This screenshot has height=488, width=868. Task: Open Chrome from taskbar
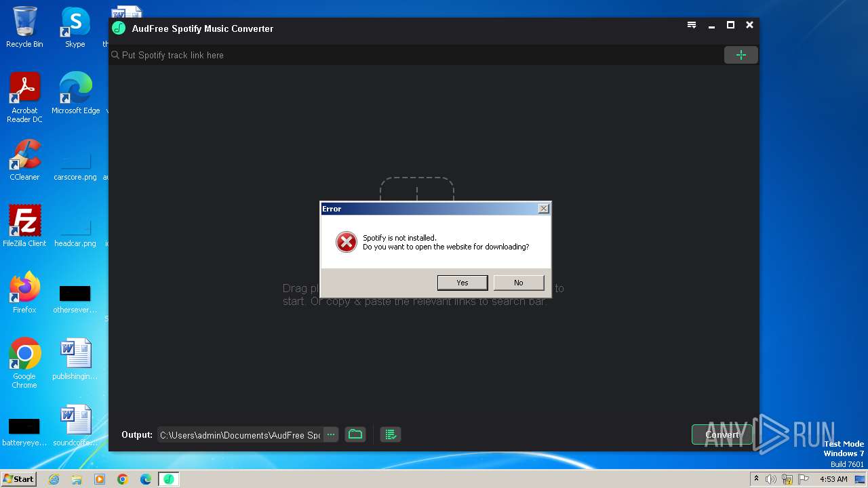(x=123, y=479)
